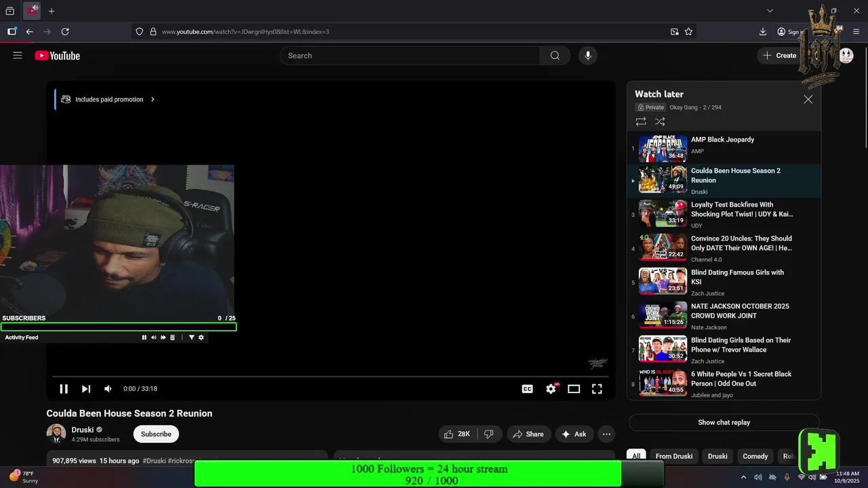Mute Activity Feed alert sounds

153,338
